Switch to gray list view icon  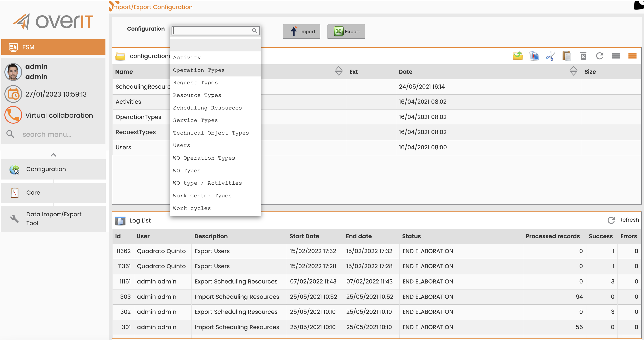pyautogui.click(x=616, y=56)
